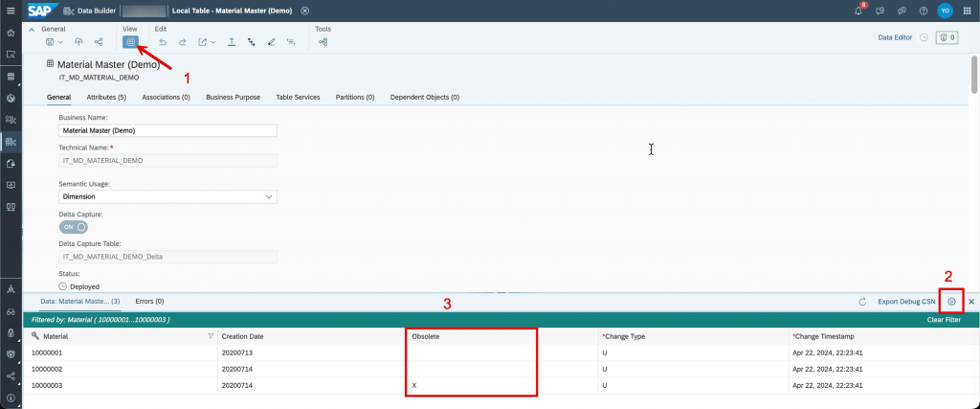Collapse the toolbar using General chevron

[32, 30]
